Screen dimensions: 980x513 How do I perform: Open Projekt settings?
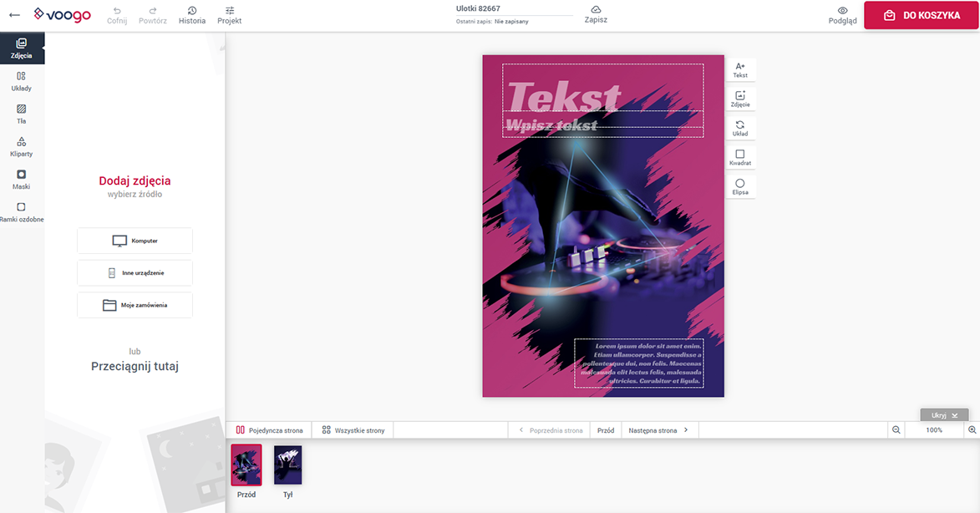coord(230,15)
